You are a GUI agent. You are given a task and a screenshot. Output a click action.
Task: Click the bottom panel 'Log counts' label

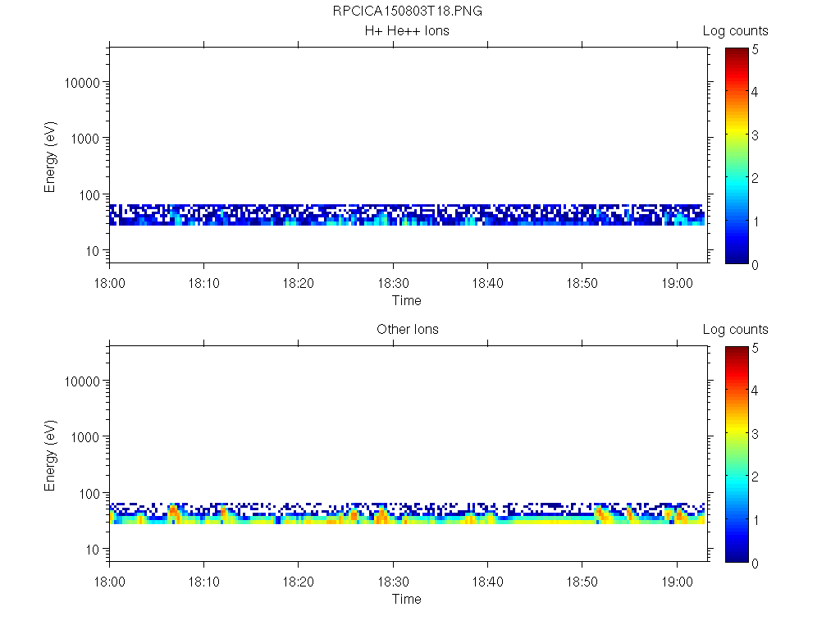tap(736, 330)
